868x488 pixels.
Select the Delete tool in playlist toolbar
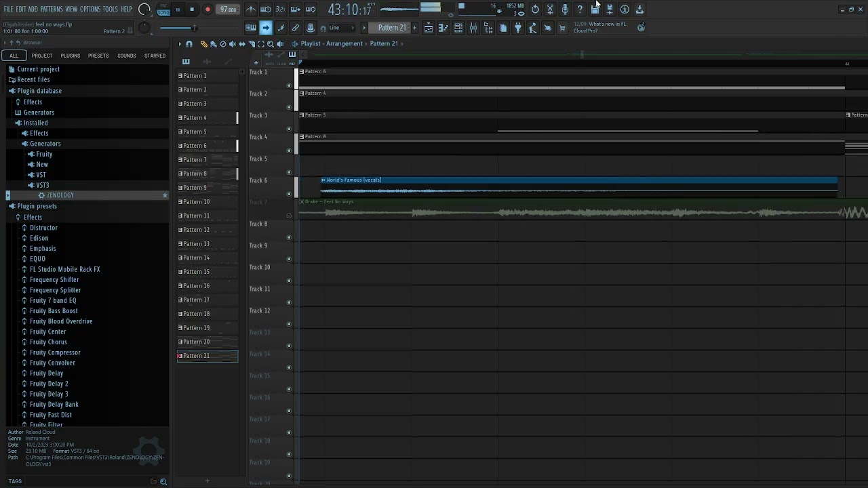coord(222,44)
